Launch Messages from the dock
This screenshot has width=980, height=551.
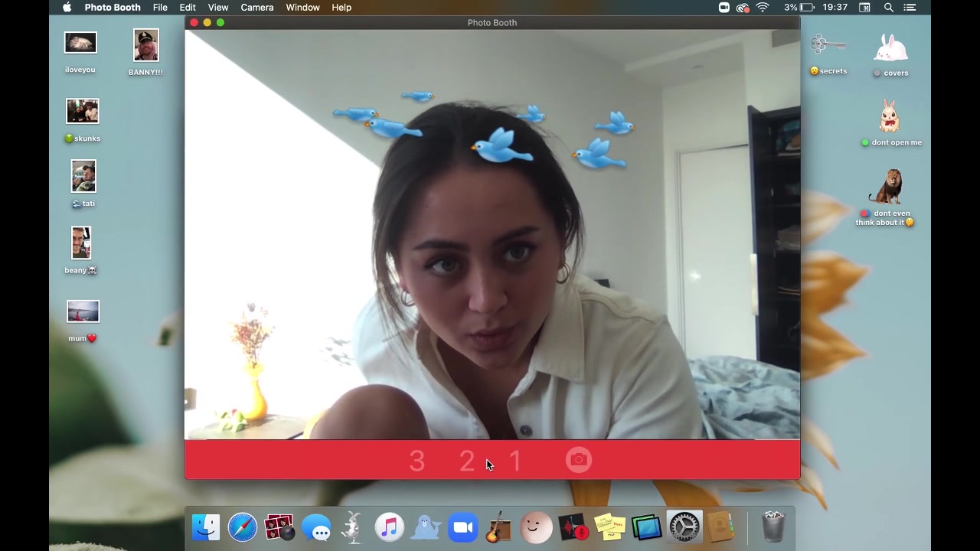tap(316, 528)
